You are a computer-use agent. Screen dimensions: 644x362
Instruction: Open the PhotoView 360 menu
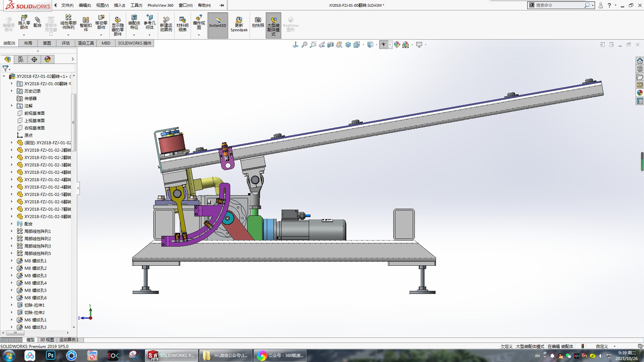(x=160, y=5)
